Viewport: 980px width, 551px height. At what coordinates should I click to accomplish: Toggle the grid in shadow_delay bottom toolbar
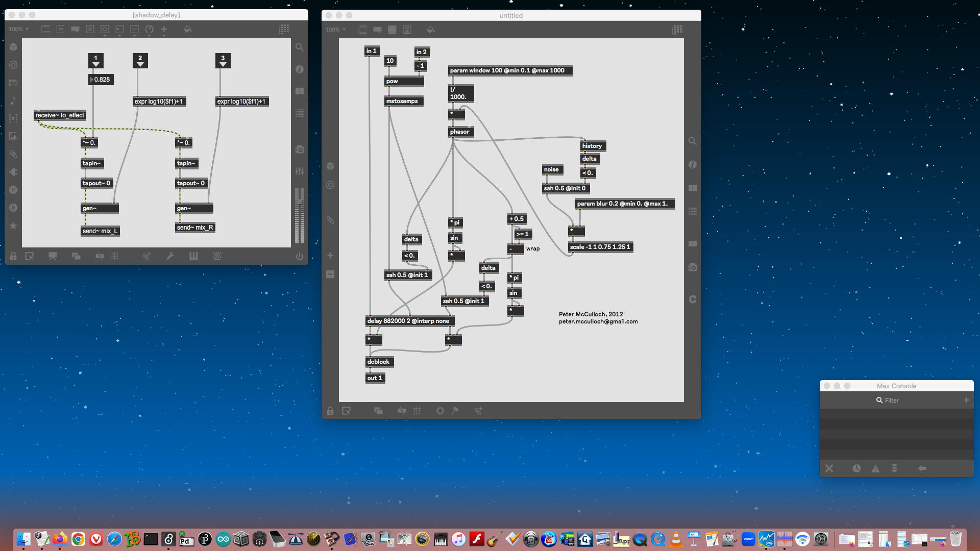pos(115,257)
